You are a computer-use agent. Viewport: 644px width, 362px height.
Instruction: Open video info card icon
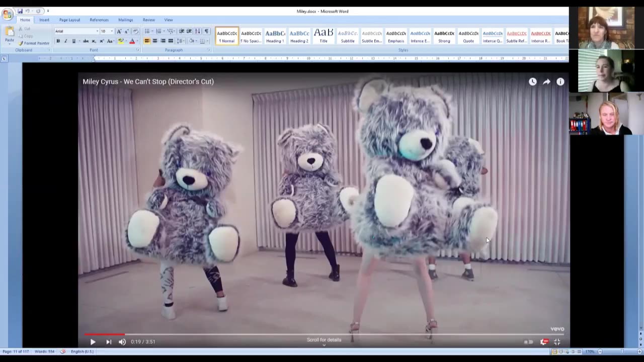click(x=560, y=81)
